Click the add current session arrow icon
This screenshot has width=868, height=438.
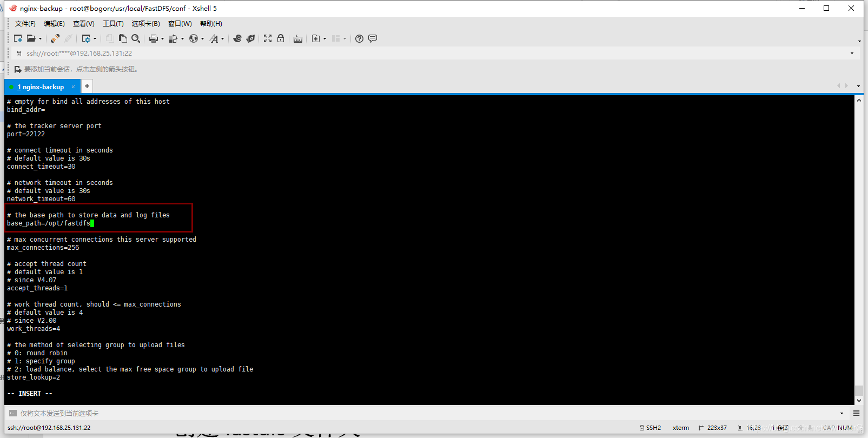click(18, 69)
